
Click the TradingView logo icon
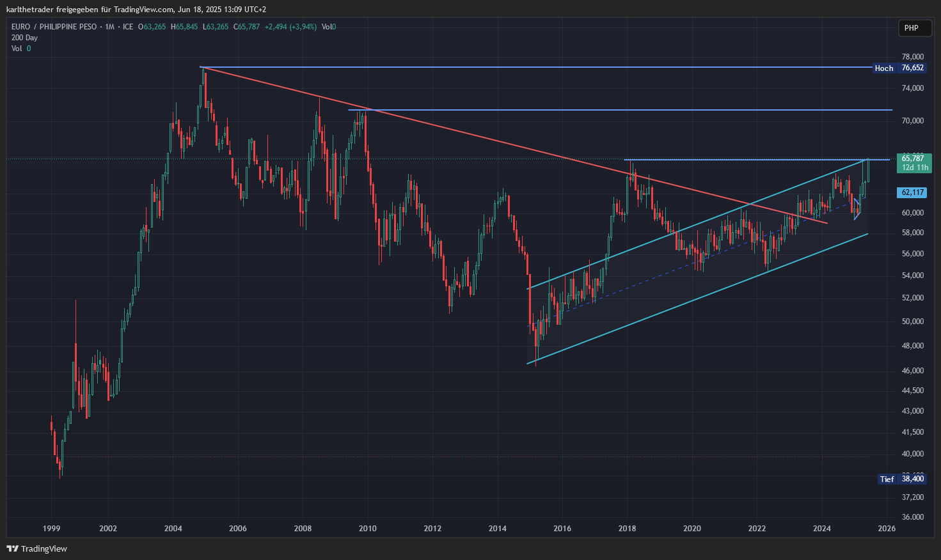tap(12, 548)
